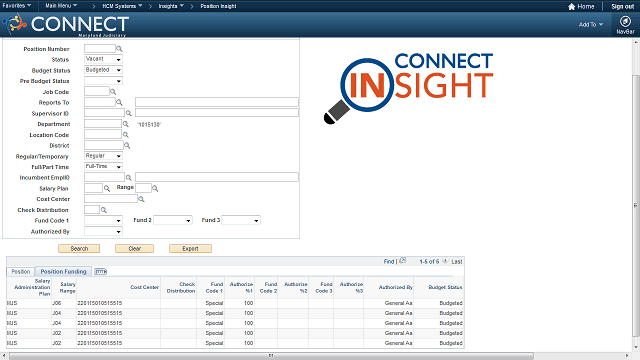Click the Budget Status column header
Screen dimensions: 640x360
tap(445, 287)
